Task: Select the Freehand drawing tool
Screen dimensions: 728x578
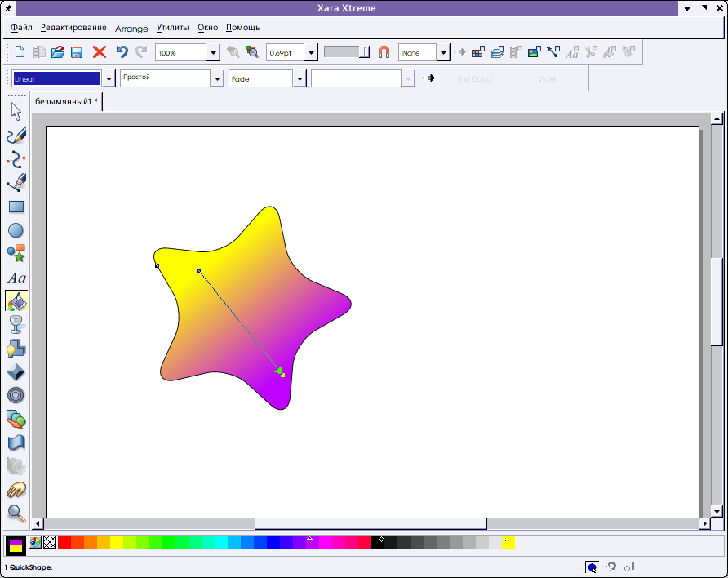Action: point(16,136)
